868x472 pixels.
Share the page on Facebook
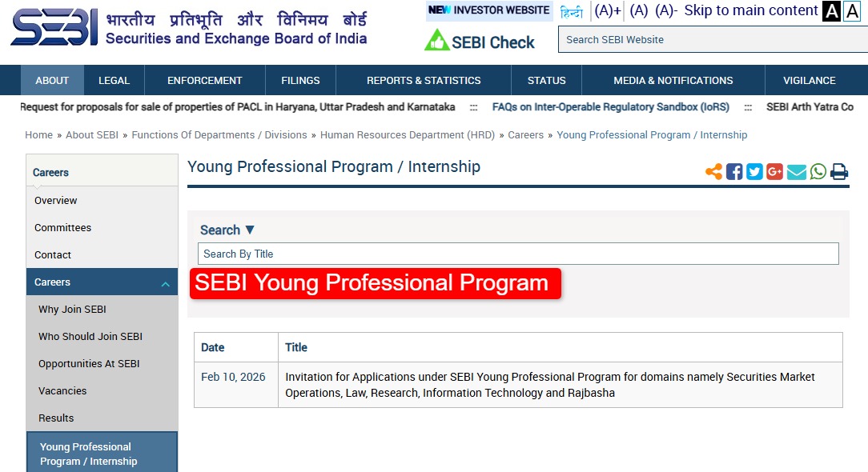click(x=734, y=172)
